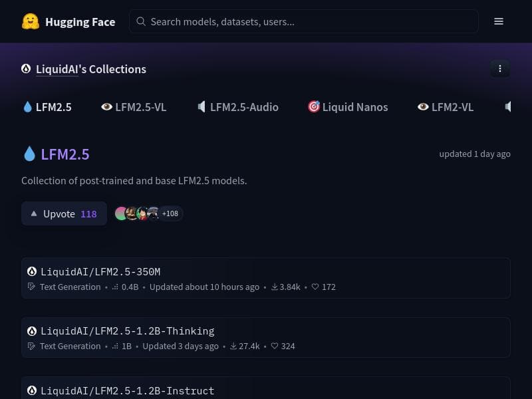Click the third upvoter avatar with red figure
The image size is (532, 399).
coord(142,213)
